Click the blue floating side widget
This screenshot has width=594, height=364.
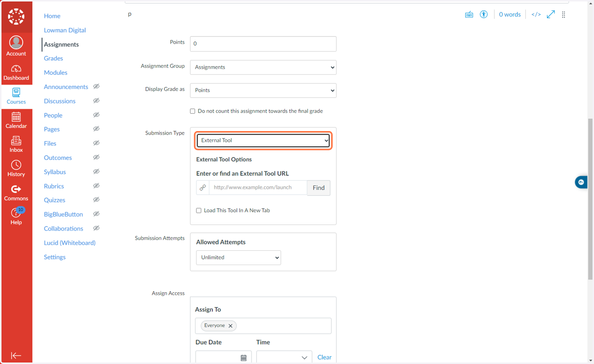[x=581, y=182]
